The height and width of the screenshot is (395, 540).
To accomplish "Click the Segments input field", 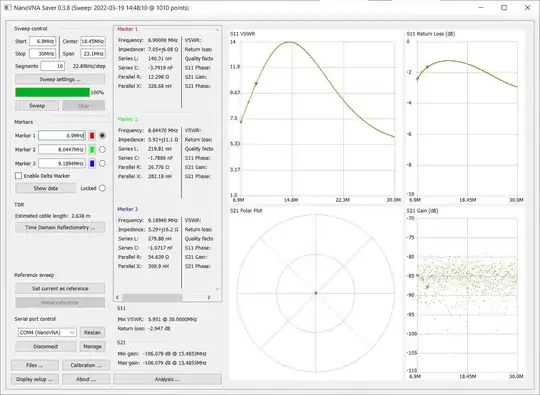I will point(52,66).
